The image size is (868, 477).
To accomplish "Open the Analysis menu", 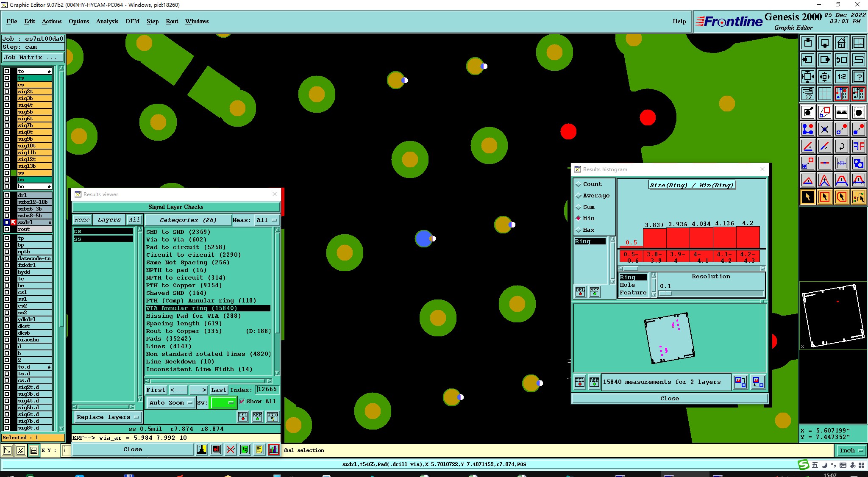I will 107,21.
